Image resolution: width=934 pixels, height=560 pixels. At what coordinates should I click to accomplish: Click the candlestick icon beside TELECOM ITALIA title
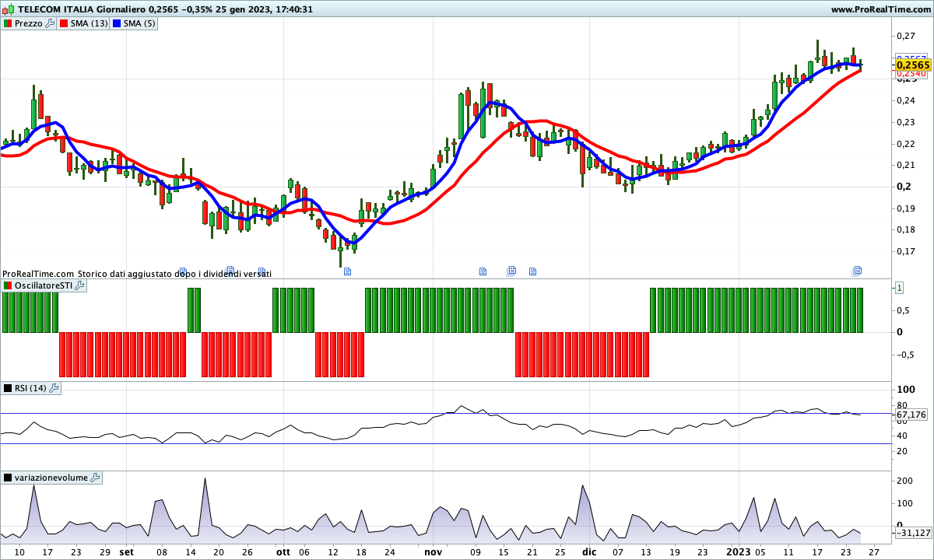(9, 9)
